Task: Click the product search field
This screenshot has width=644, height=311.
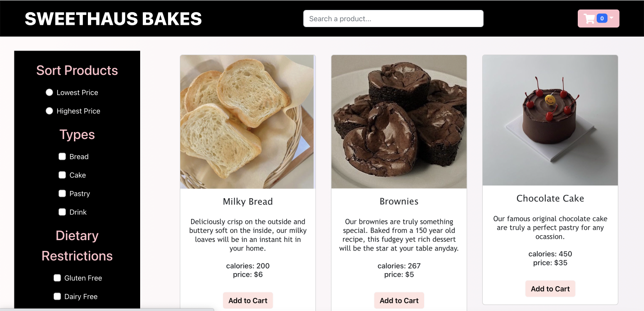Action: (393, 19)
